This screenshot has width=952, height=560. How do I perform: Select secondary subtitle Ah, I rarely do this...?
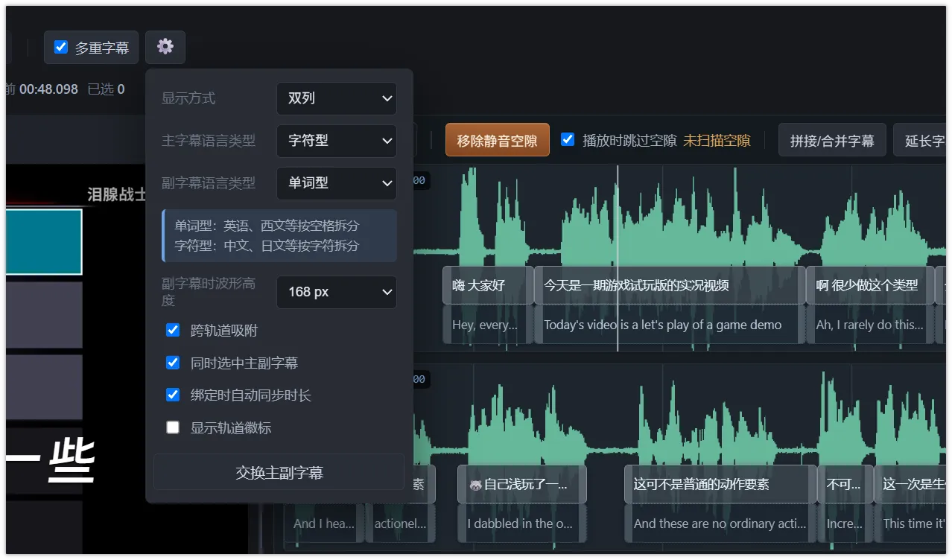click(x=870, y=325)
